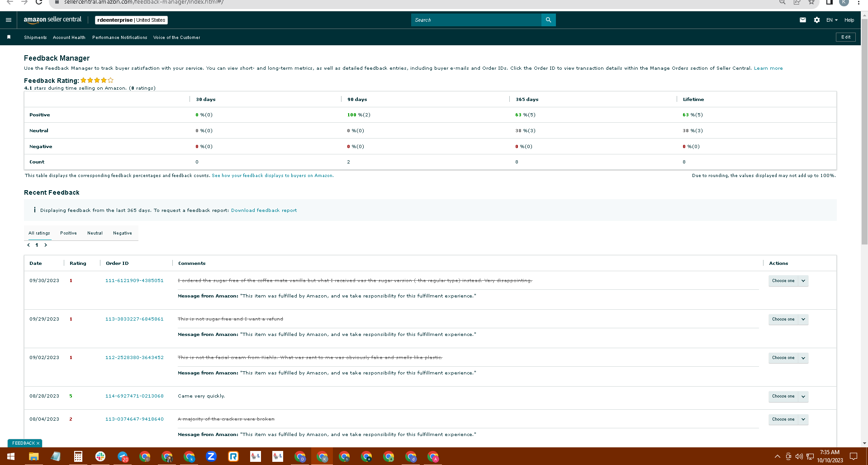Click the search magnifier button
This screenshot has width=868, height=465.
coord(548,20)
